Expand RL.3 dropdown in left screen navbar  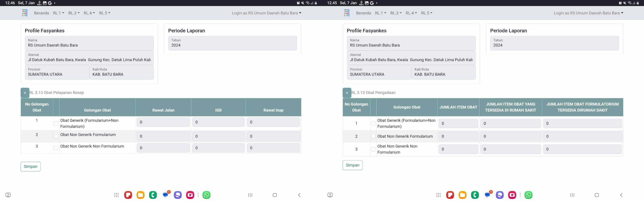tap(74, 13)
